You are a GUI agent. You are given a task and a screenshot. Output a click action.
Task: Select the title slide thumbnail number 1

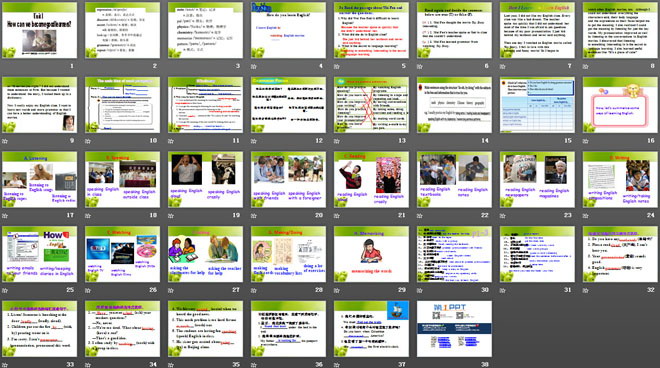coord(40,30)
